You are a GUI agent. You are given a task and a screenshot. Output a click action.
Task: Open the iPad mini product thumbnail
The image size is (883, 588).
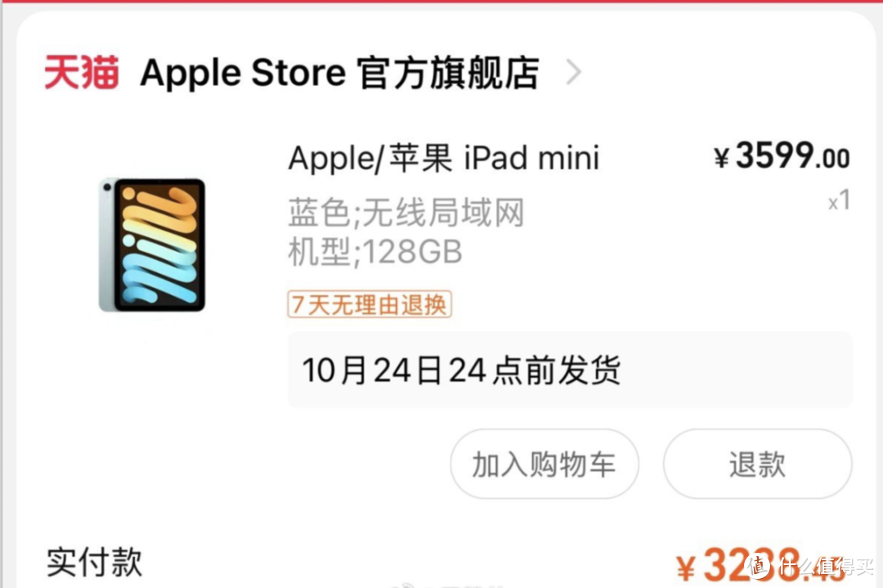pos(152,245)
